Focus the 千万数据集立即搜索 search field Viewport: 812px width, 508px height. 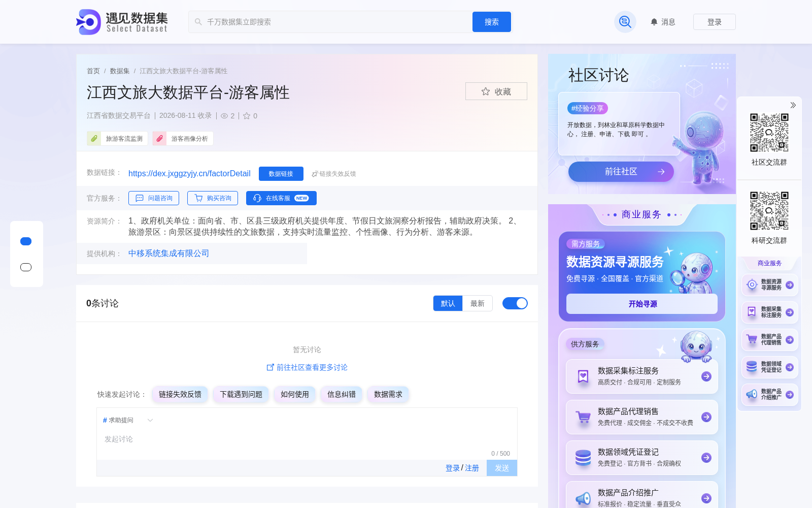click(x=330, y=22)
